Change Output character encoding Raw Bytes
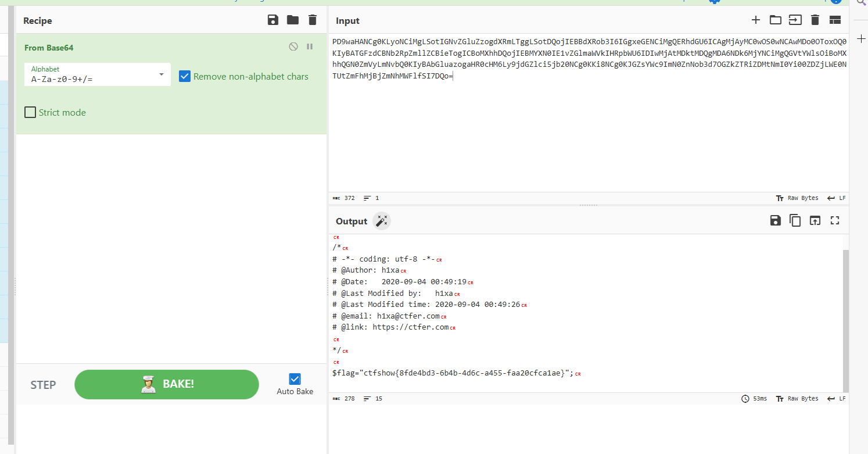Image resolution: width=868 pixels, height=454 pixels. pyautogui.click(x=797, y=399)
